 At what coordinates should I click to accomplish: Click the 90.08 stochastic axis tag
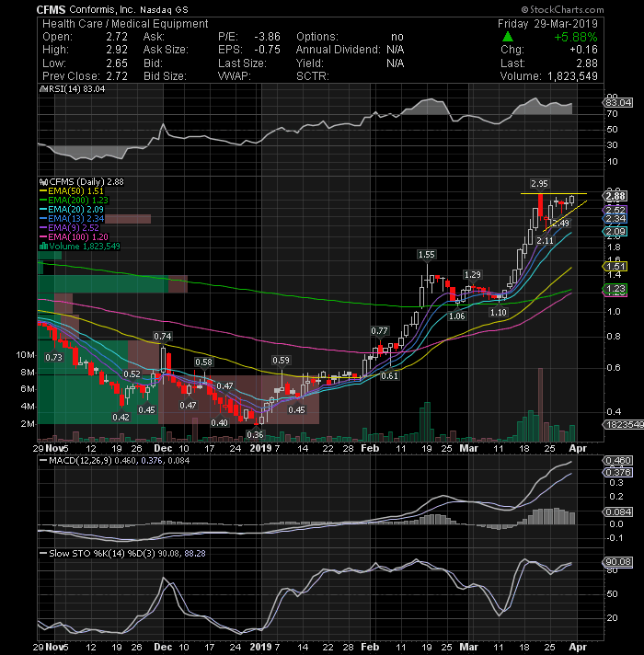(618, 562)
